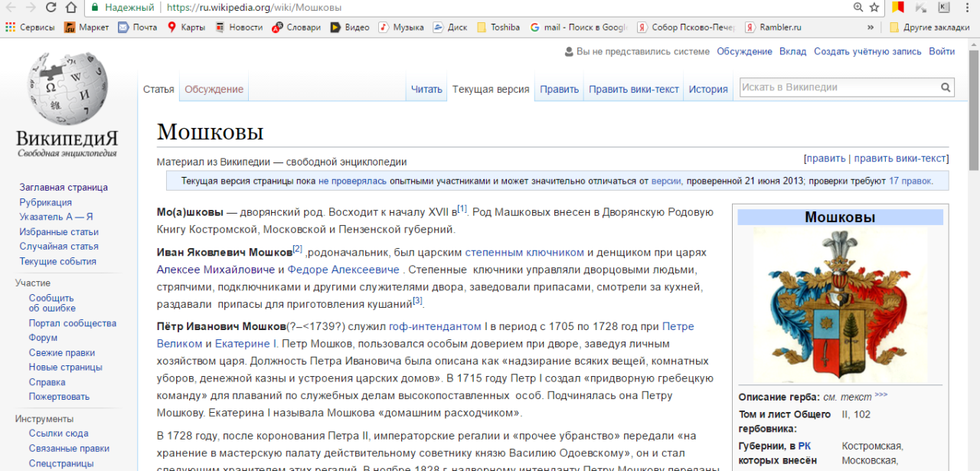The width and height of the screenshot is (980, 471).
Task: Click the yellow-red extension icon in toolbar
Action: [x=899, y=8]
